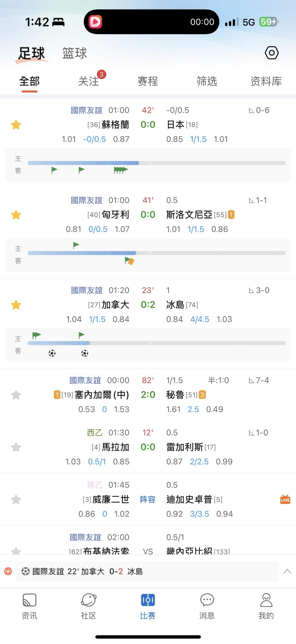Open 阵容 lineup for 威廉二世 match
Viewport: 296px width, 644px height.
coord(148,499)
